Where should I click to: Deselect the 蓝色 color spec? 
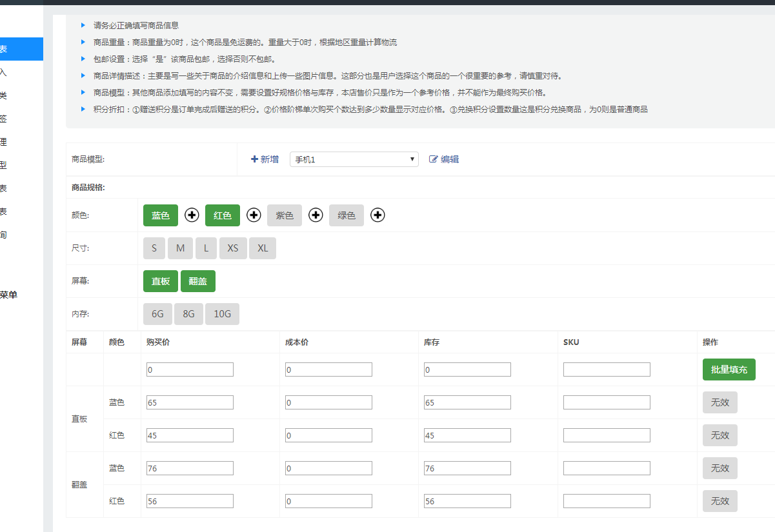(x=160, y=215)
